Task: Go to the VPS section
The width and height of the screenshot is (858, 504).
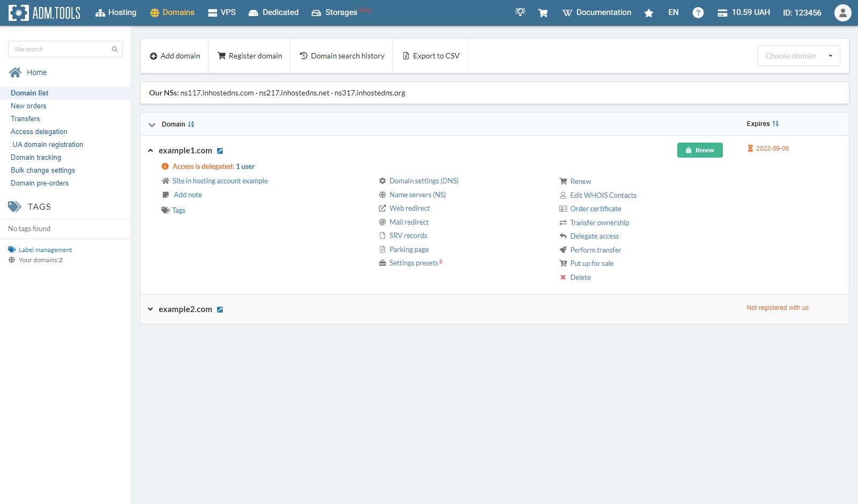Action: (x=222, y=13)
